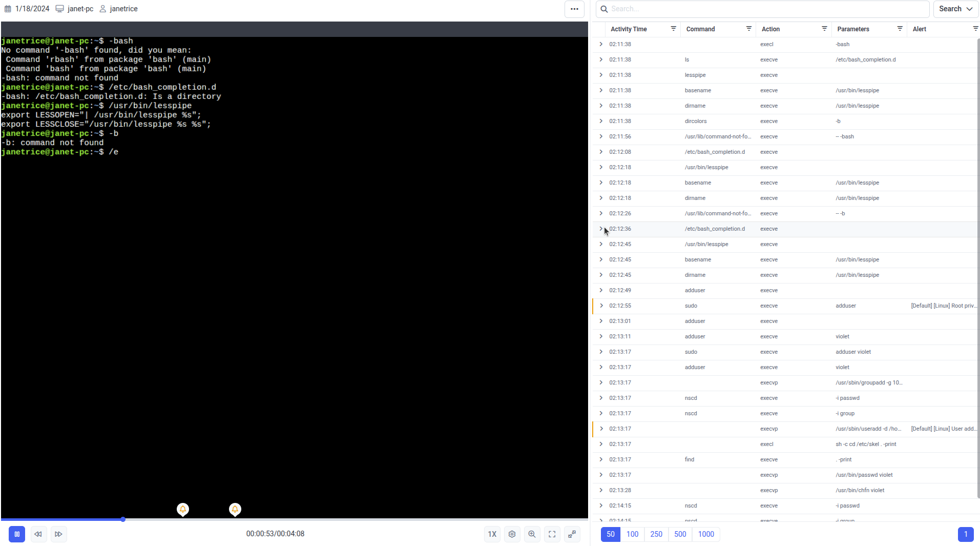The image size is (980, 546).
Task: Click the expand player arrows icon
Action: [572, 534]
